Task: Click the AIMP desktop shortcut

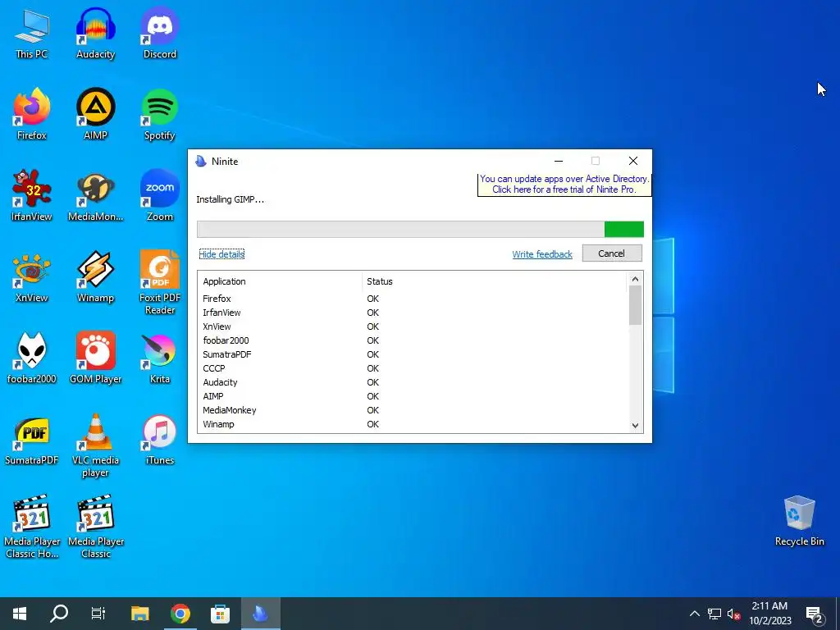Action: pyautogui.click(x=95, y=115)
